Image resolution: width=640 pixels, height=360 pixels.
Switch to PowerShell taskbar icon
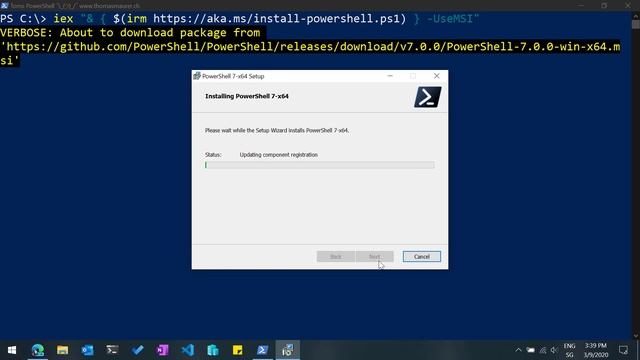tap(262, 350)
